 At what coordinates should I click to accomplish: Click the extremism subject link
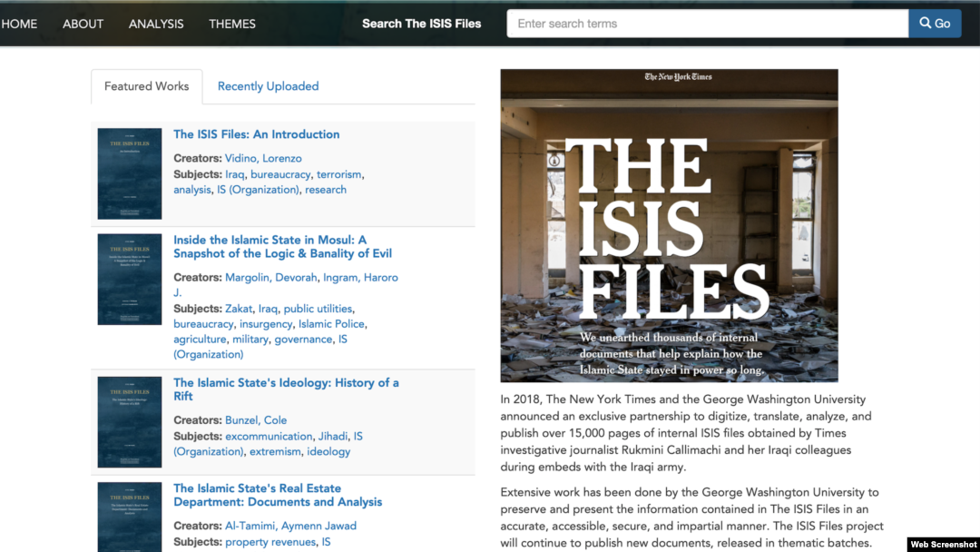275,451
